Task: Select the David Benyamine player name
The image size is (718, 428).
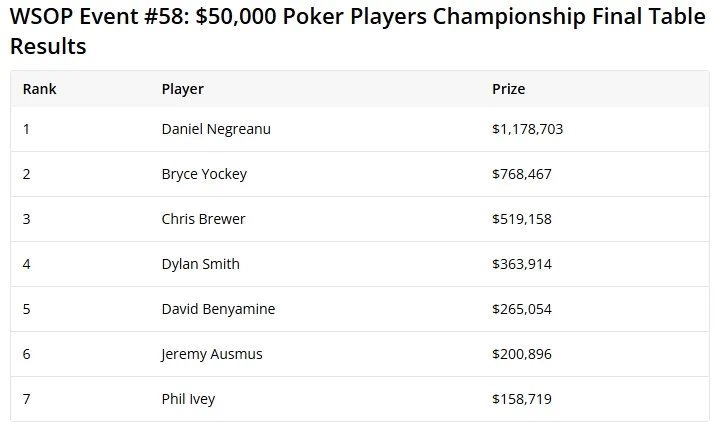Action: (218, 309)
